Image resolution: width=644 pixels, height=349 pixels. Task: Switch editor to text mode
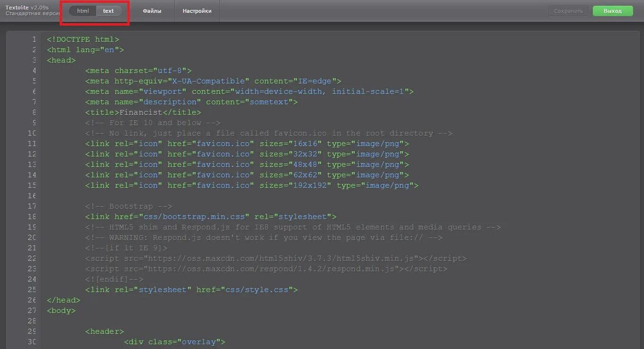pos(108,11)
